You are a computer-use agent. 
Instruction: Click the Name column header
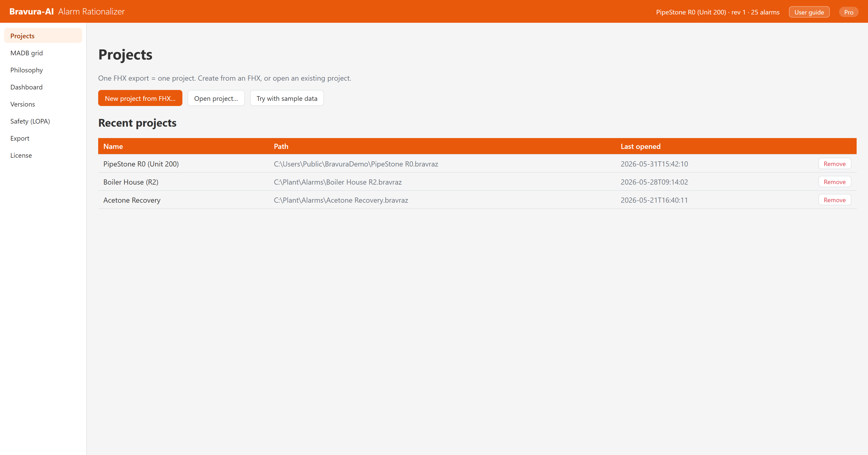[113, 146]
